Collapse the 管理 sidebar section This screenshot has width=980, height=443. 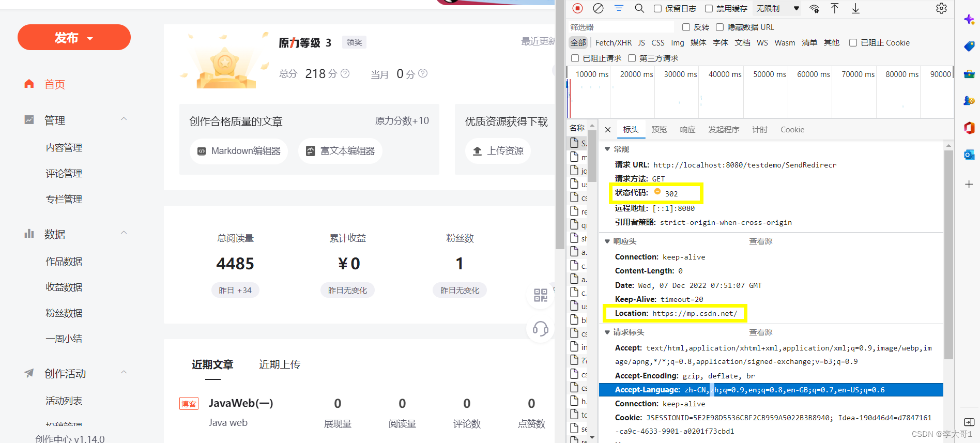pyautogui.click(x=124, y=119)
